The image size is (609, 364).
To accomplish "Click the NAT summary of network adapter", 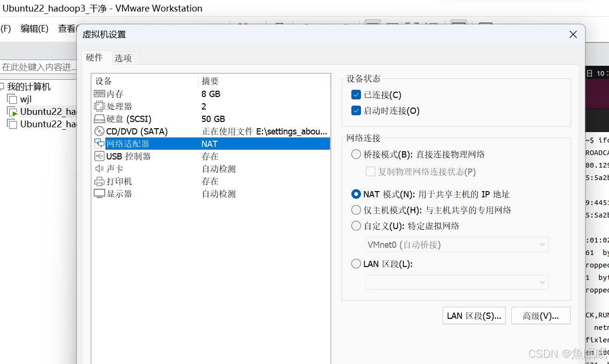I will (x=210, y=144).
